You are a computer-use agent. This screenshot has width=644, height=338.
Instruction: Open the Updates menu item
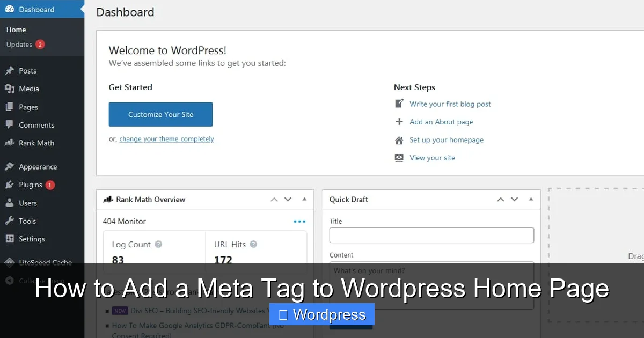pyautogui.click(x=20, y=45)
